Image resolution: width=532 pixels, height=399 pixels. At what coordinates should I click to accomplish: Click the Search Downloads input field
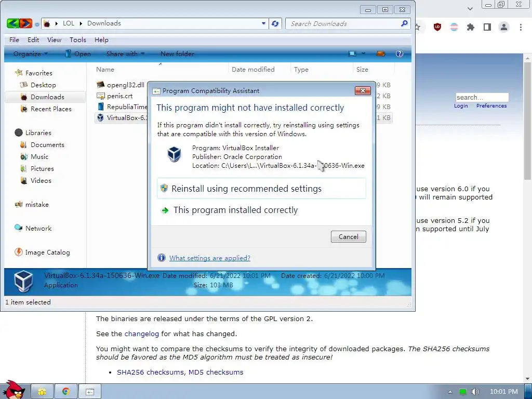tap(344, 23)
